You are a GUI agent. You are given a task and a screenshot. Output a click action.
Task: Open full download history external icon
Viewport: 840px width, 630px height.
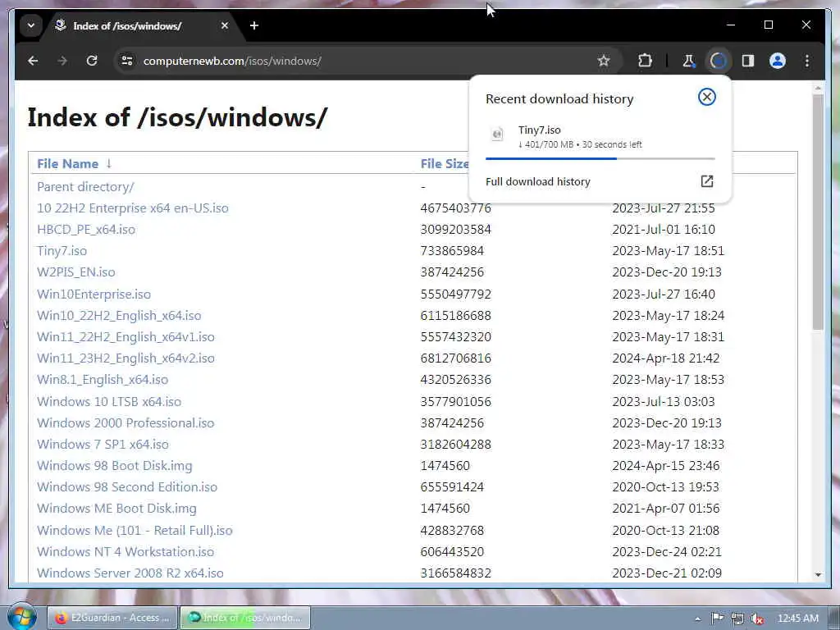[706, 181]
